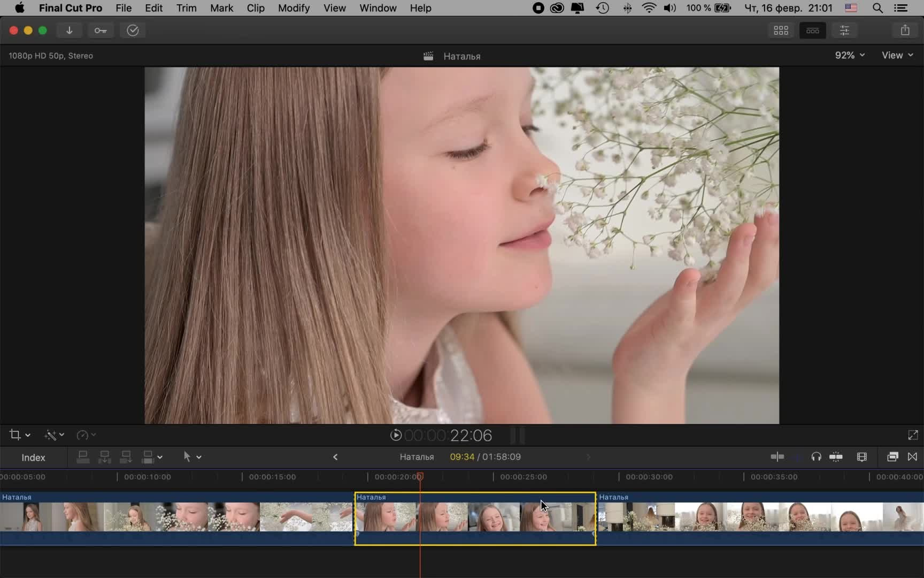
Task: Expand the View options dropdown
Action: pyautogui.click(x=897, y=55)
